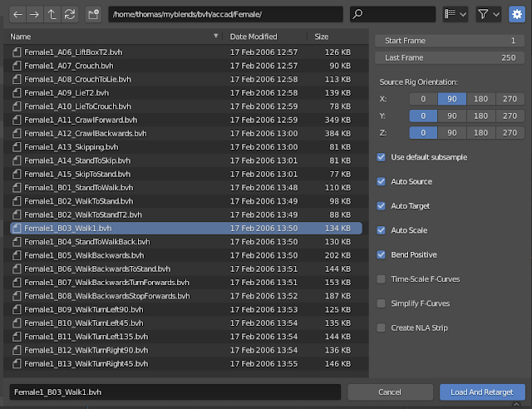Click the search field
The height and width of the screenshot is (409, 532).
392,15
